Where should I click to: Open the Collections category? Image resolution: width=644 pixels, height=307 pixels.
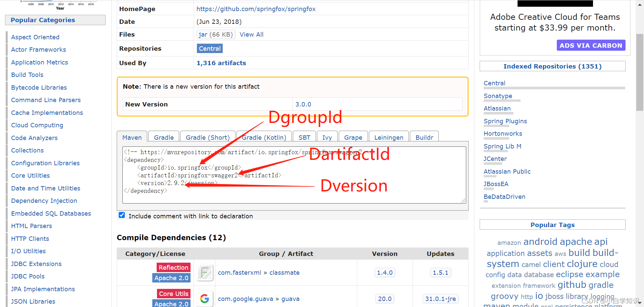27,150
